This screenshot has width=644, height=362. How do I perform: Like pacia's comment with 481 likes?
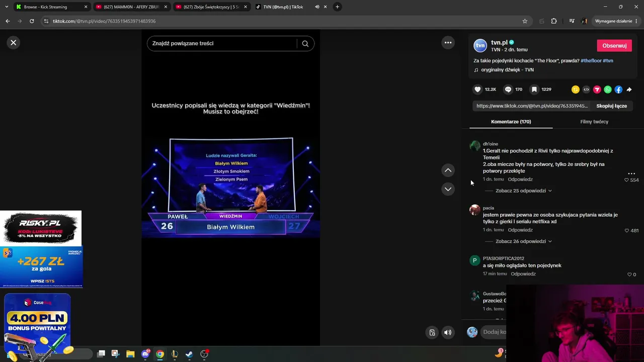point(627,231)
